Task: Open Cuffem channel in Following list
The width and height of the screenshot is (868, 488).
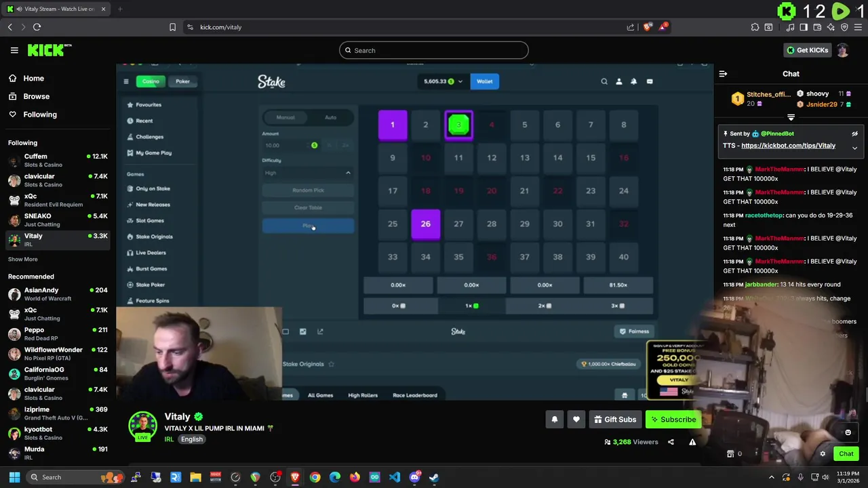Action: [x=58, y=160]
